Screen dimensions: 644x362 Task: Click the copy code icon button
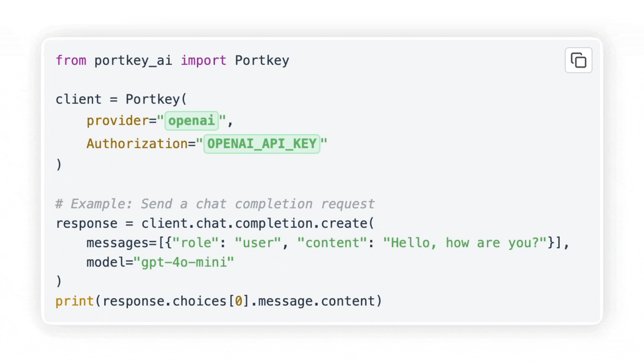coord(578,61)
